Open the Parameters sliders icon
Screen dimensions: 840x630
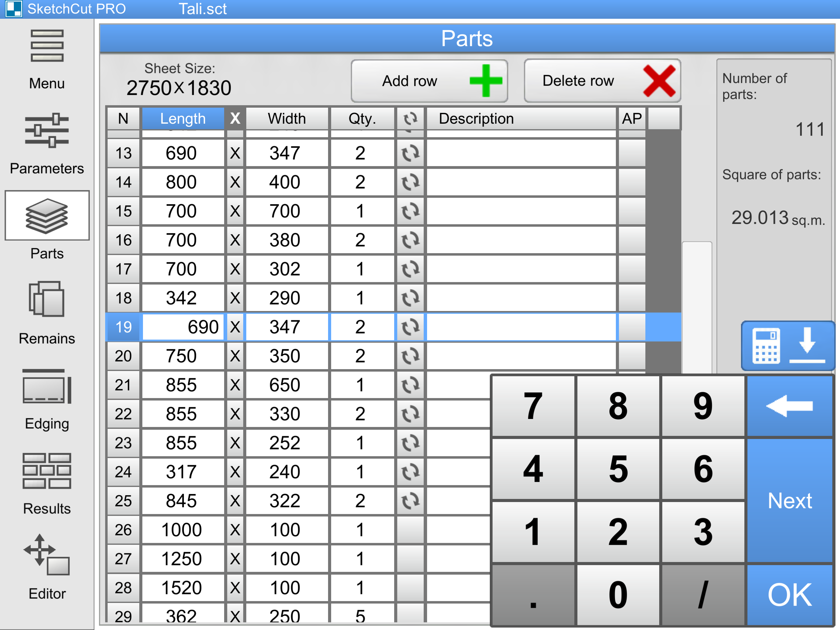click(47, 130)
